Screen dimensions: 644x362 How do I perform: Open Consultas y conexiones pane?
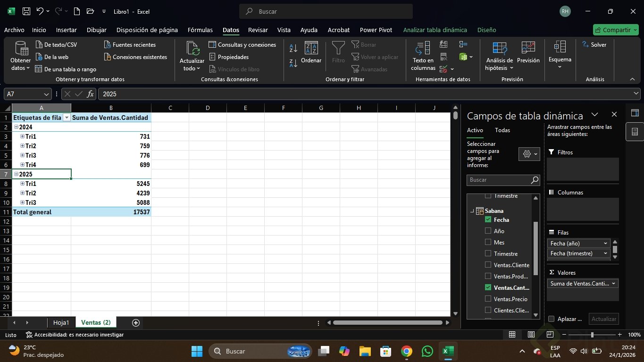pos(243,45)
